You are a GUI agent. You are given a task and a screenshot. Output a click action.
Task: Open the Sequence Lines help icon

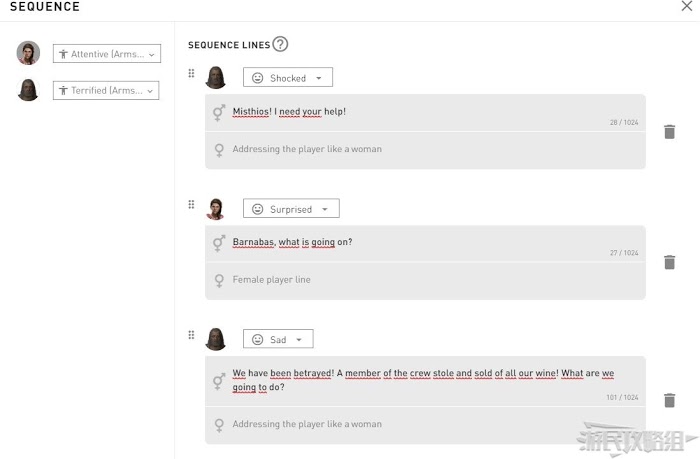coord(280,44)
